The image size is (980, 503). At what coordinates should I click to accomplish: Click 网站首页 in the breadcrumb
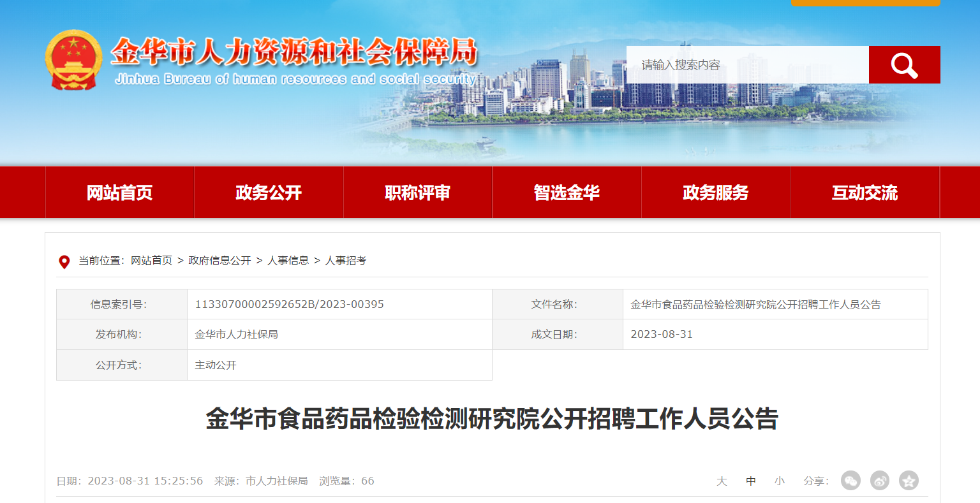tap(151, 261)
